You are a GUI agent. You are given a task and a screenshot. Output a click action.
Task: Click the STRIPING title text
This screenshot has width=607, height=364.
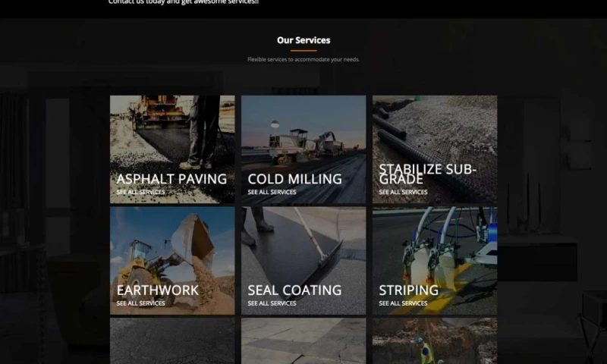(408, 290)
